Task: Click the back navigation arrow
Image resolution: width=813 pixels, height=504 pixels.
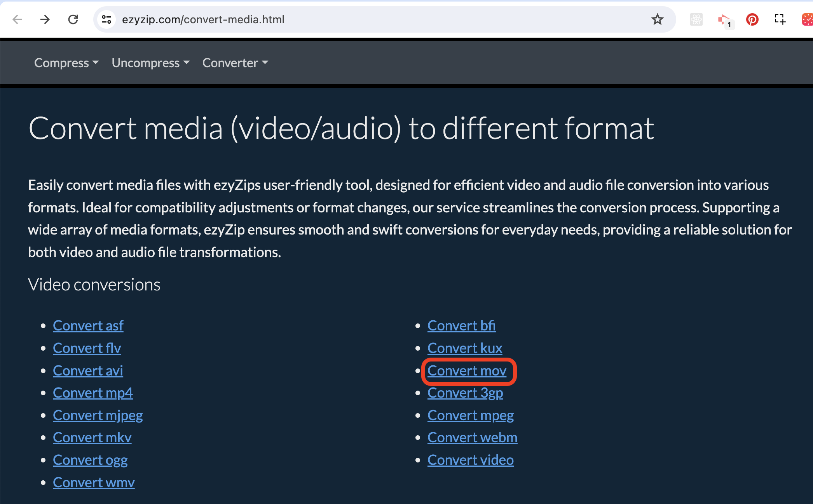Action: (x=17, y=19)
